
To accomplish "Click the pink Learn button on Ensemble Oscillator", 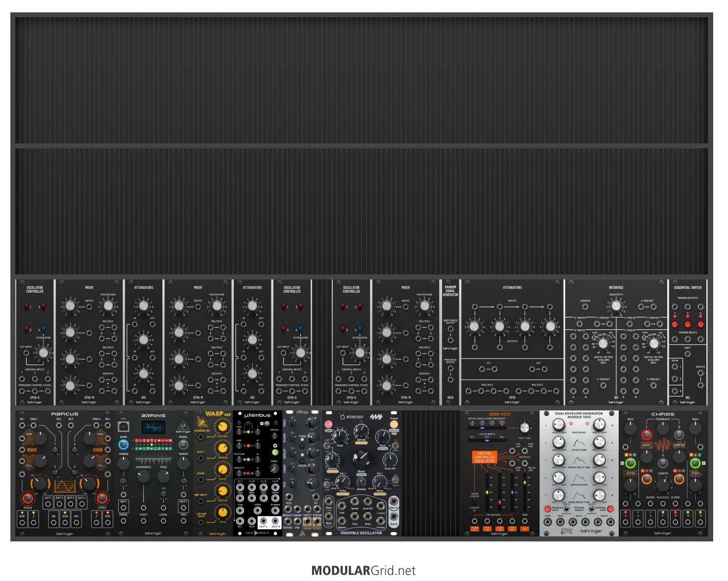I will tap(328, 424).
